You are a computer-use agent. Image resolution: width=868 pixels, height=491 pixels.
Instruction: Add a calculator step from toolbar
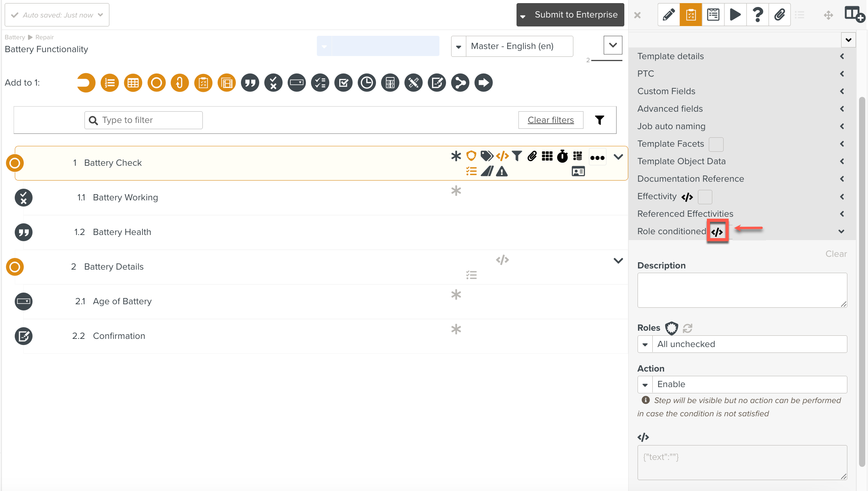[x=390, y=83]
